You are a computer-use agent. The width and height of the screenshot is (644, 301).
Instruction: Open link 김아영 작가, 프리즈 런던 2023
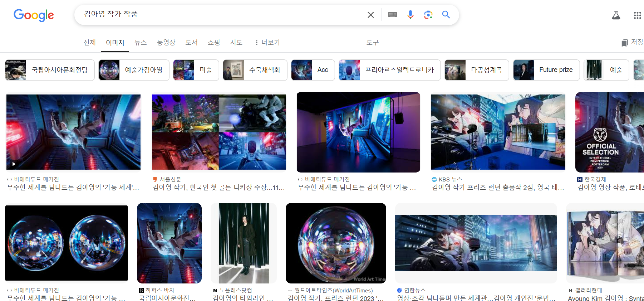click(x=335, y=298)
